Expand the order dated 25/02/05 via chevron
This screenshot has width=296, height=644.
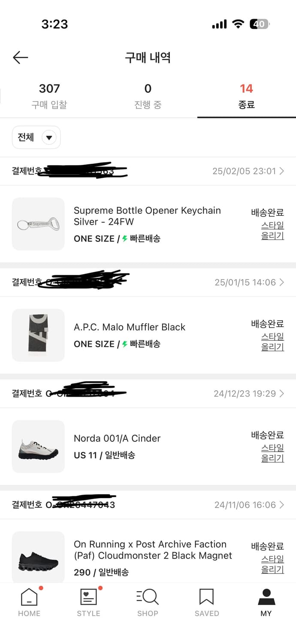pos(282,170)
